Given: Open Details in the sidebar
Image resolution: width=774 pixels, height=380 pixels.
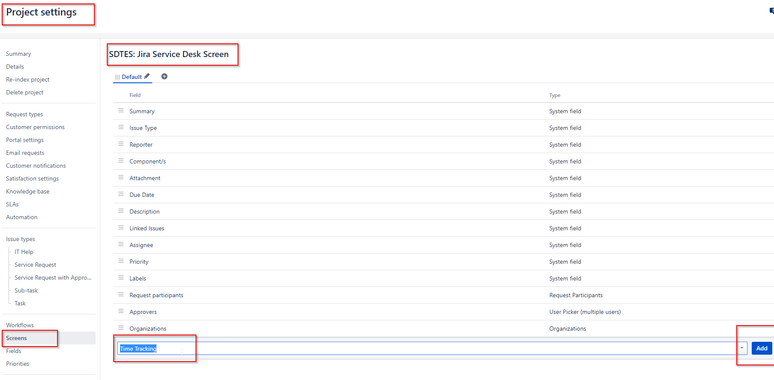Looking at the screenshot, I should pos(15,67).
